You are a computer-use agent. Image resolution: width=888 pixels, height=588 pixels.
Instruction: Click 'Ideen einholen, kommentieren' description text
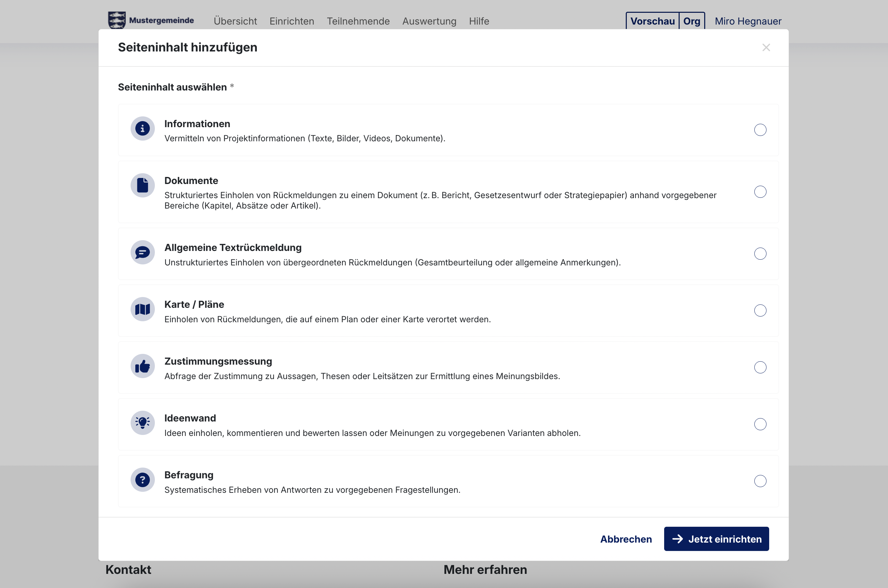click(373, 433)
